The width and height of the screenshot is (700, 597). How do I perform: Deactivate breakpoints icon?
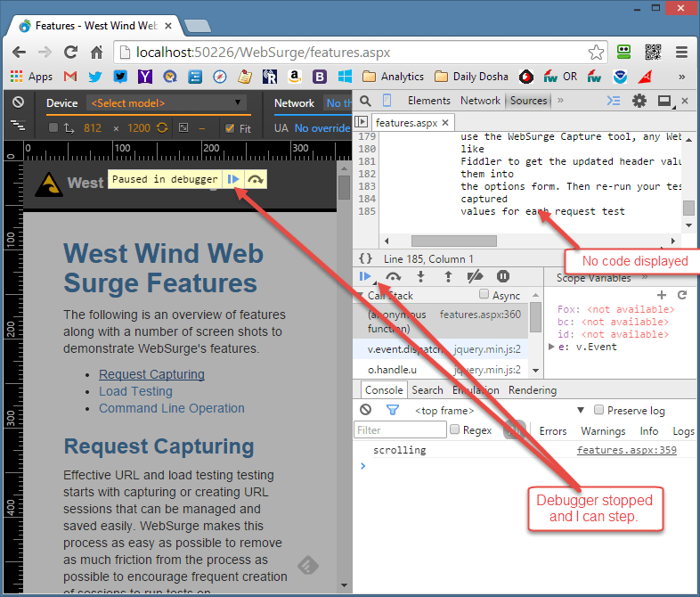click(x=475, y=276)
